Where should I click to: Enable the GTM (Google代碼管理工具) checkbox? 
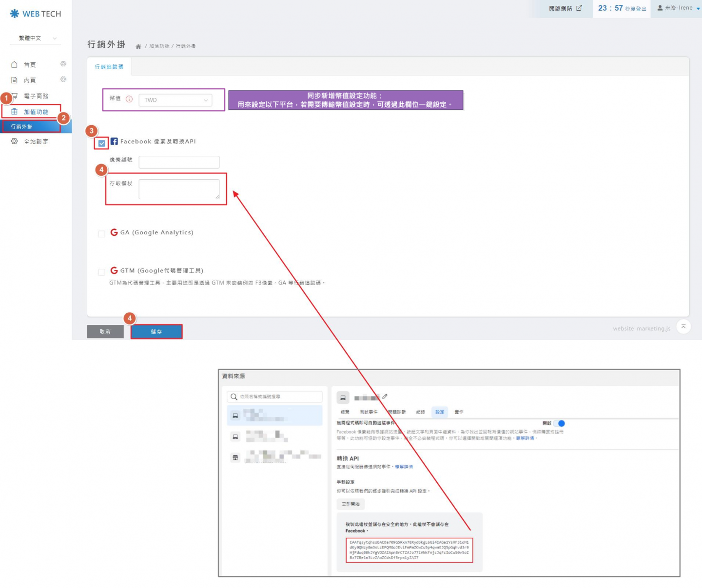point(101,272)
